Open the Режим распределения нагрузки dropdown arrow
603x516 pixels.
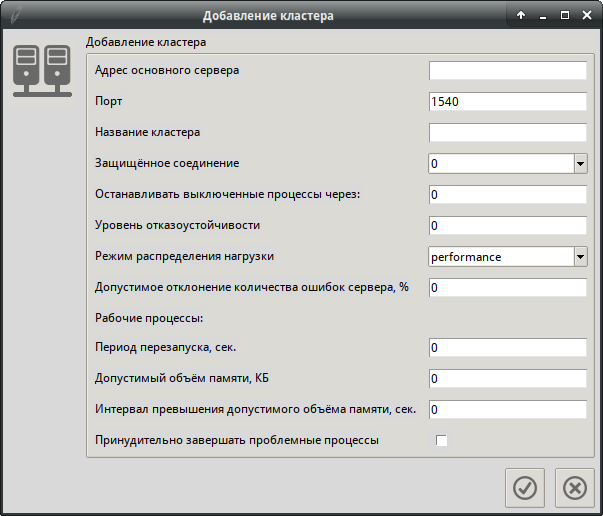click(580, 256)
